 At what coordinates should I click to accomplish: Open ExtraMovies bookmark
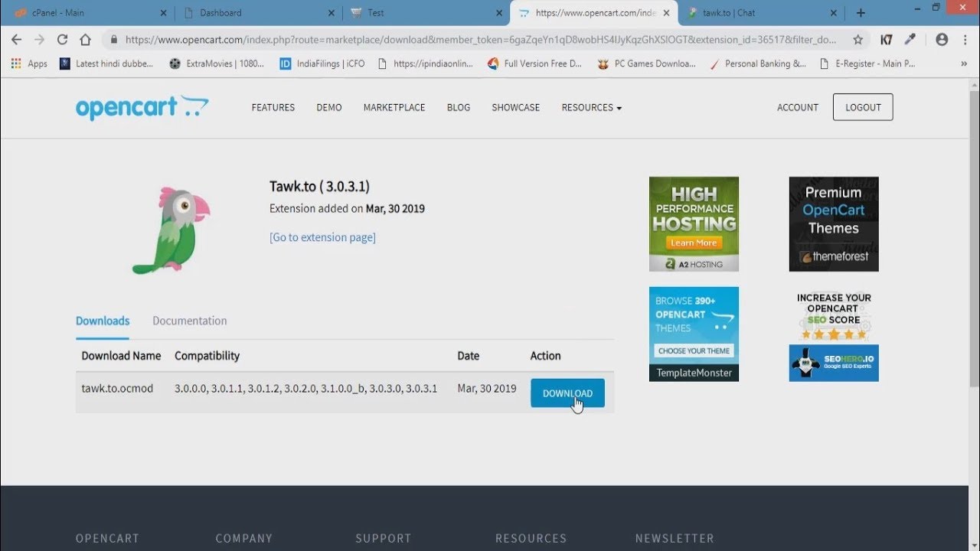217,64
